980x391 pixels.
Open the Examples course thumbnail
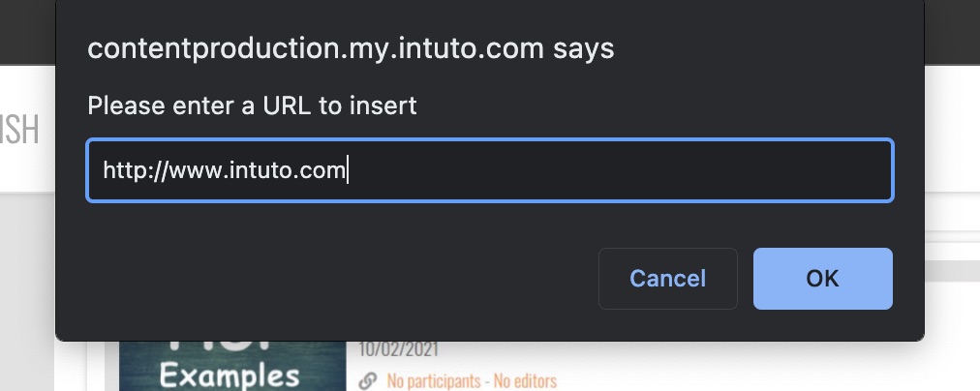pyautogui.click(x=231, y=369)
